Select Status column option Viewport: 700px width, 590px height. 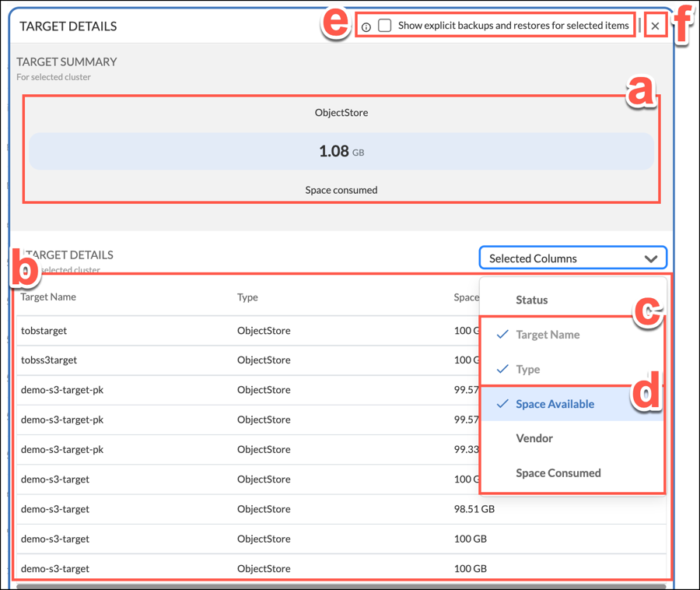tap(532, 300)
